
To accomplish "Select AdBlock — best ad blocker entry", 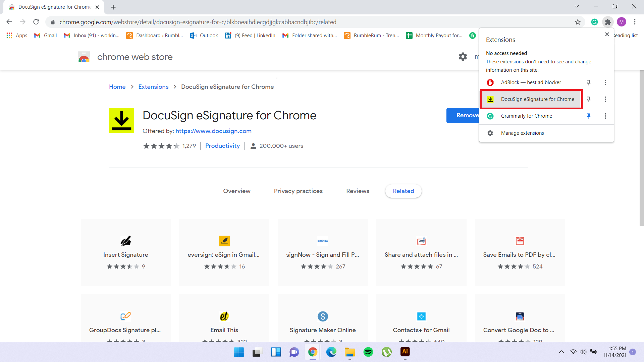I will [532, 82].
